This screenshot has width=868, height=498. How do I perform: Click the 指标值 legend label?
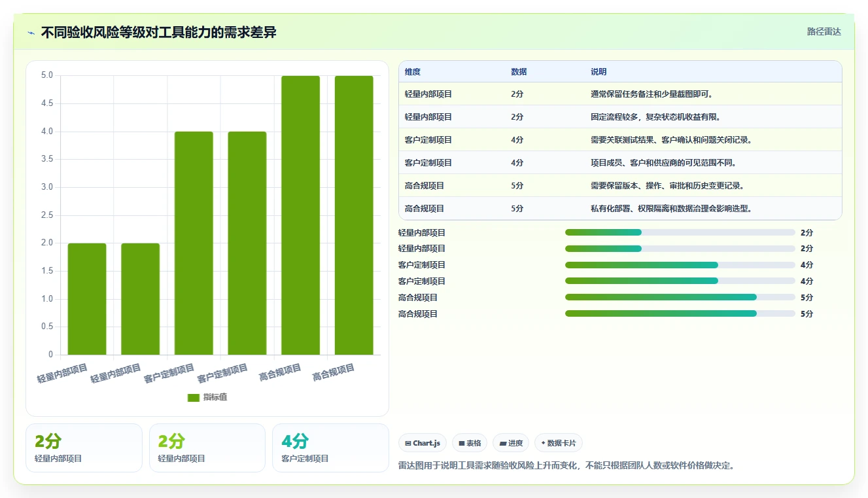coord(215,397)
